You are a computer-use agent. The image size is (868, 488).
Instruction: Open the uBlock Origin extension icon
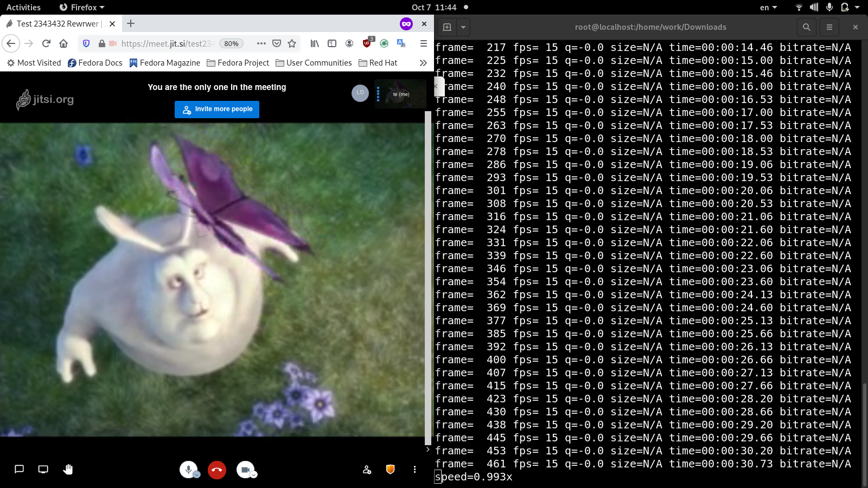tap(367, 43)
